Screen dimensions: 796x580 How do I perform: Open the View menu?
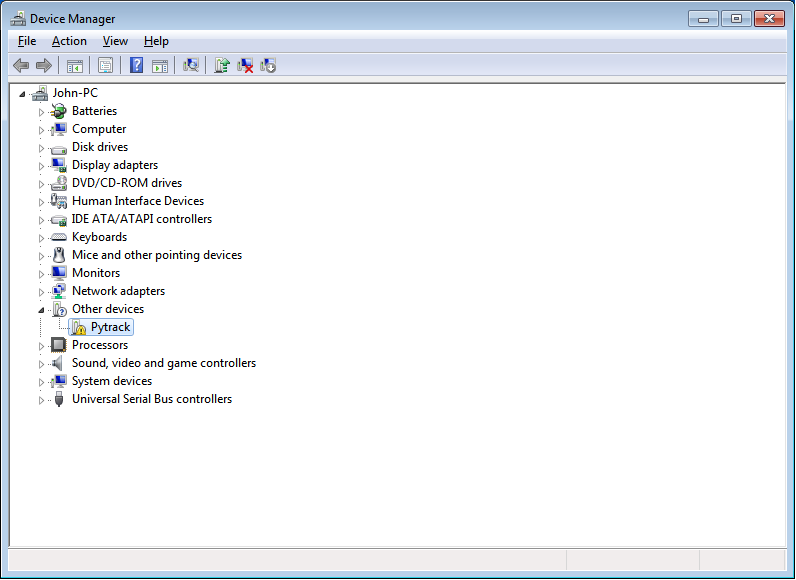pyautogui.click(x=115, y=41)
